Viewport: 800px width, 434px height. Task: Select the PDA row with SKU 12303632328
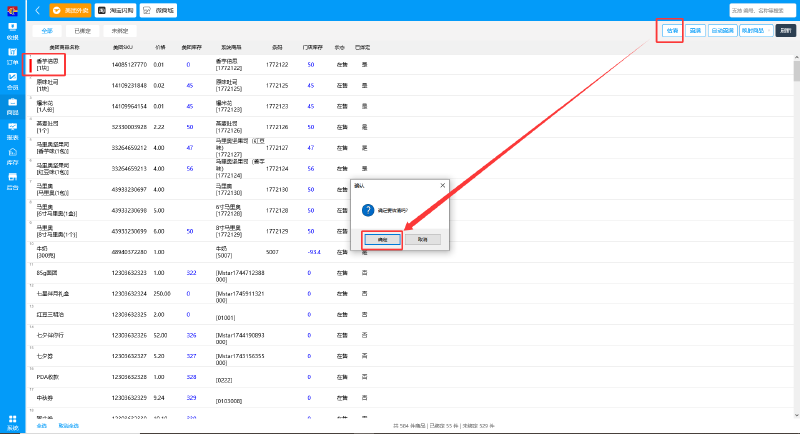click(411, 377)
